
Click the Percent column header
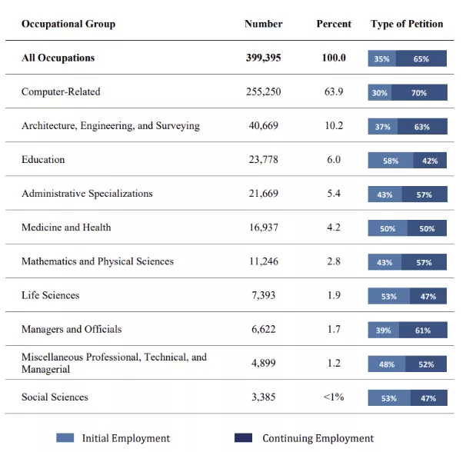(334, 24)
